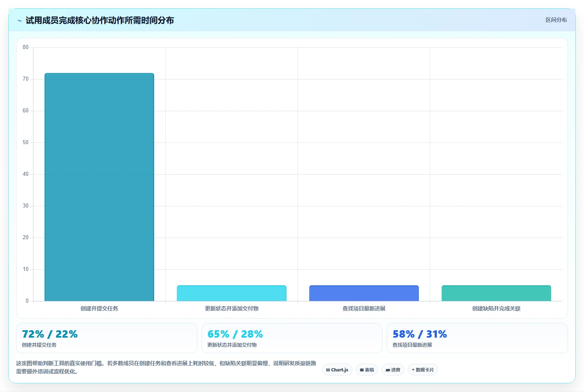Click the 查找项目最新进展 x-axis label
The image size is (584, 392).
coord(364,308)
